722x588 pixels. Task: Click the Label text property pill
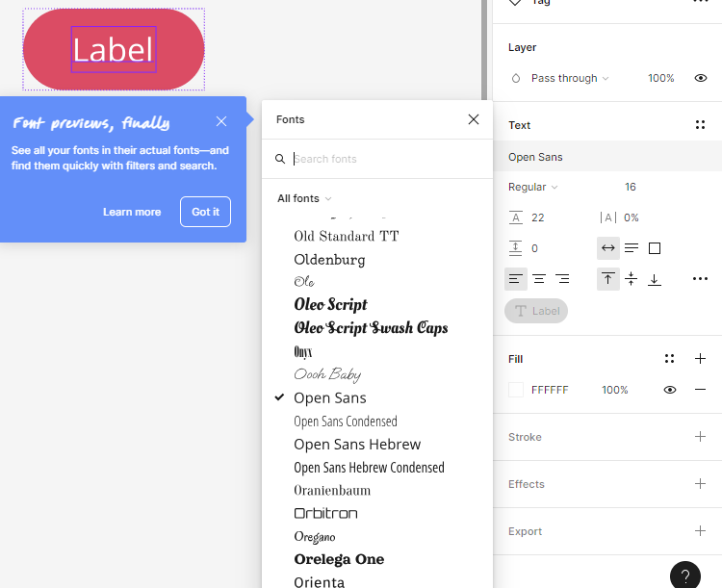[x=536, y=311]
